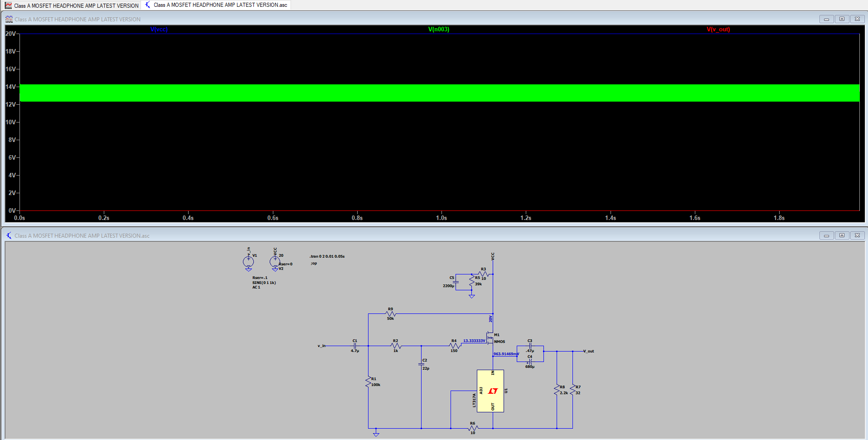Click the SINE(0 1 1k) source value
The height and width of the screenshot is (440, 868).
(264, 283)
